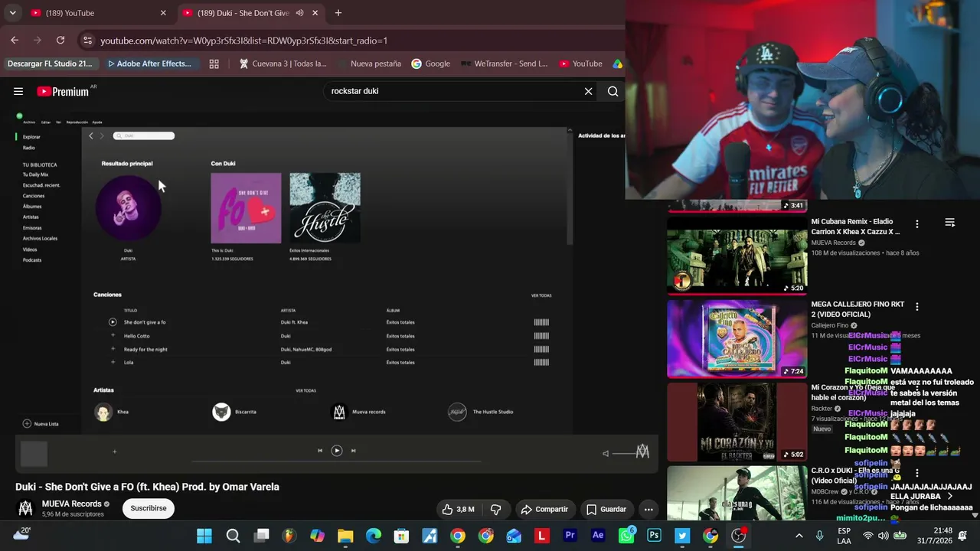Open the playlist queue icon above recommendations
980x551 pixels.
950,223
